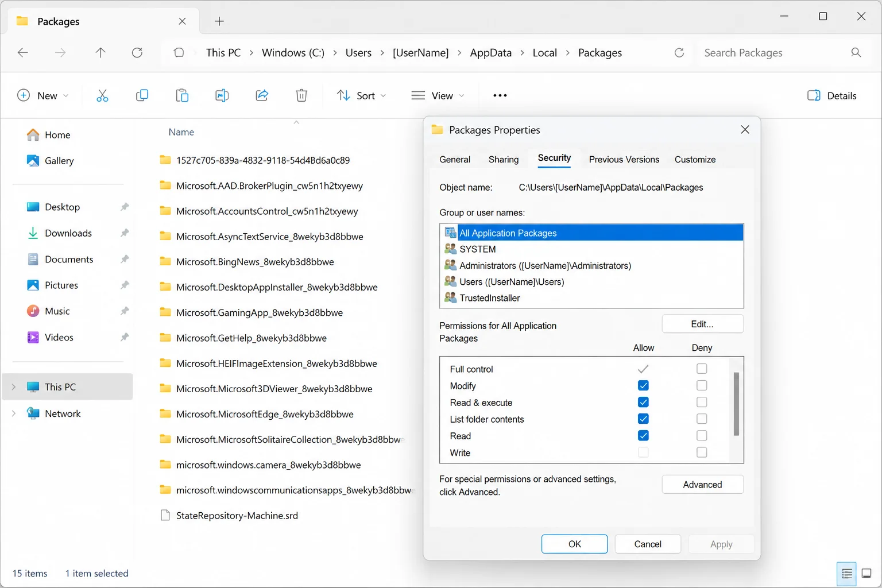Click the Advanced button
The height and width of the screenshot is (588, 882).
pos(702,485)
